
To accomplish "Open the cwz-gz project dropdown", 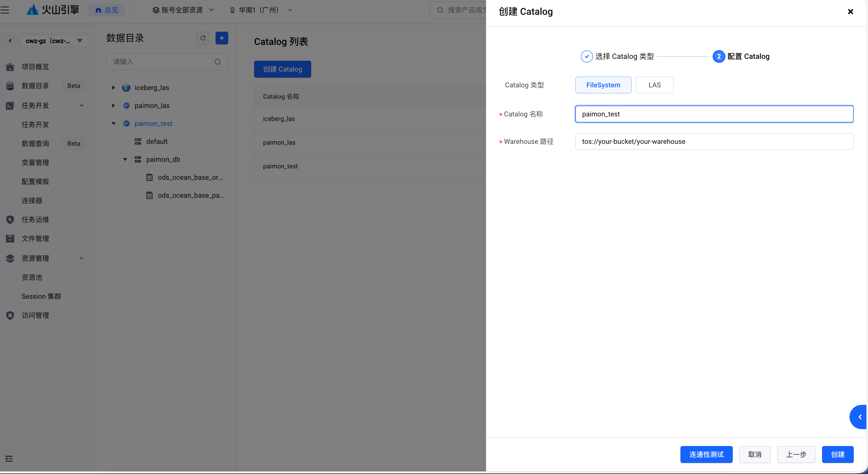I will point(55,41).
